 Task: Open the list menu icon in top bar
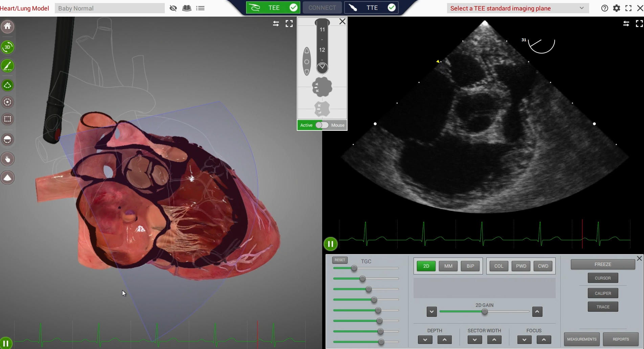click(200, 8)
